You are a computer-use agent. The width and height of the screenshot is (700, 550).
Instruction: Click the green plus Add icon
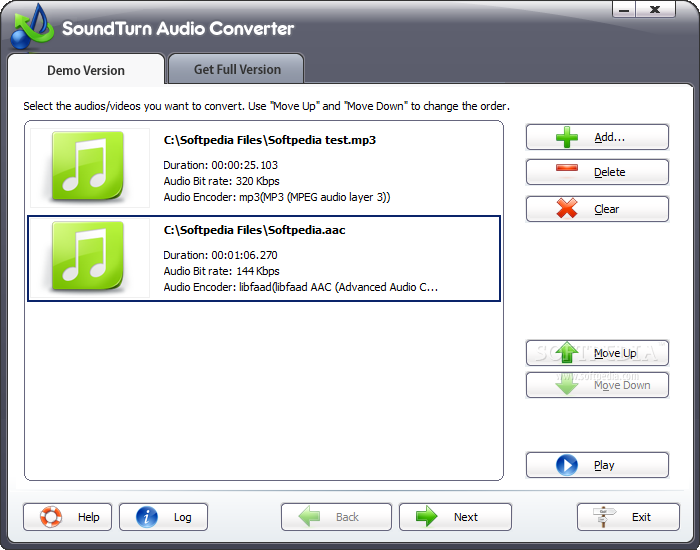[x=567, y=137]
